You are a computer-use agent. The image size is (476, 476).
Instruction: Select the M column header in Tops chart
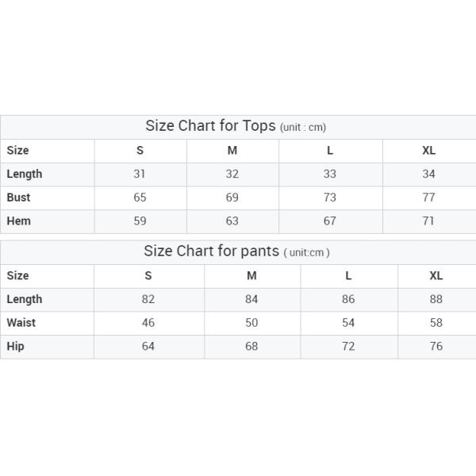[x=232, y=150]
